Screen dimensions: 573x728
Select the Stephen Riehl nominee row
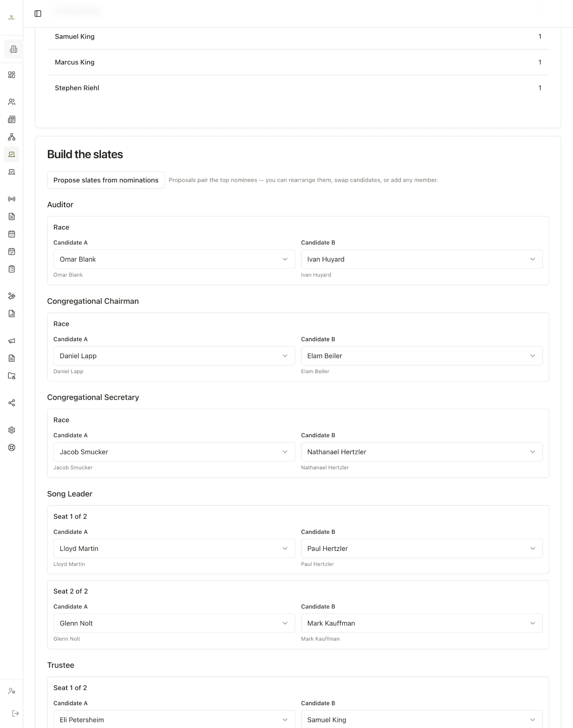tap(298, 88)
